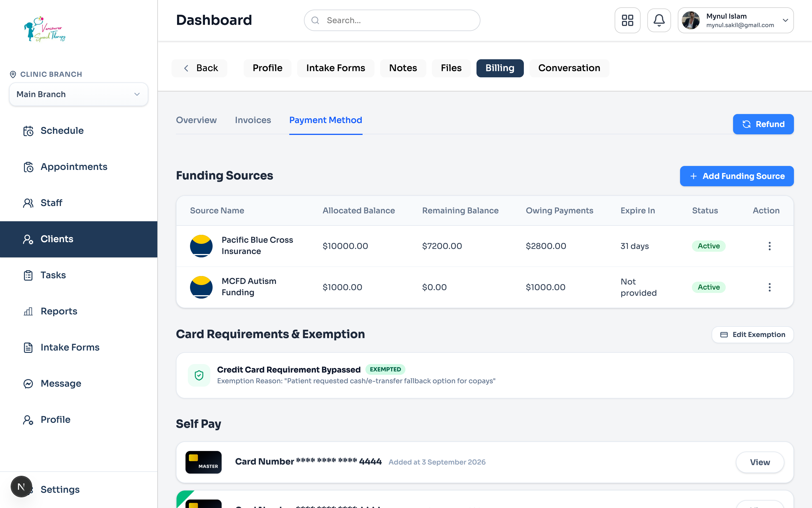Open the Files tab

click(x=451, y=68)
